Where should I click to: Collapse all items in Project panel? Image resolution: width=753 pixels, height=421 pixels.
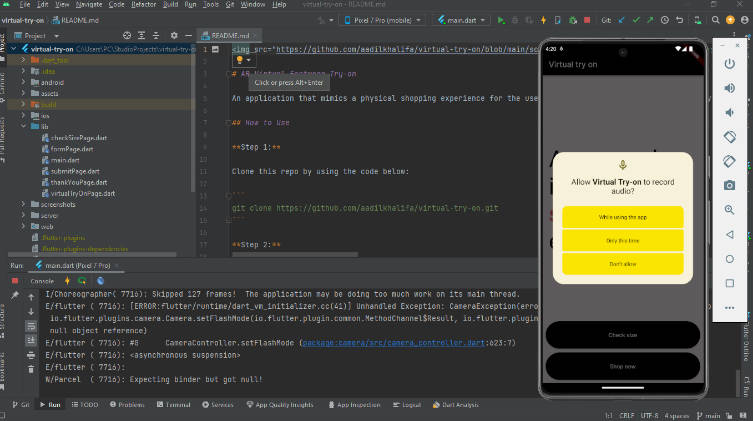click(156, 36)
